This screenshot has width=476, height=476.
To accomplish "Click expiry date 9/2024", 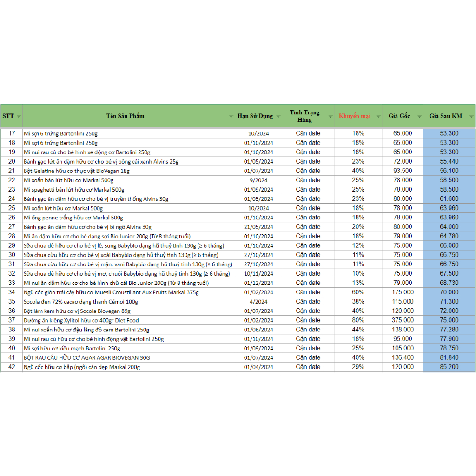I will (258, 180).
